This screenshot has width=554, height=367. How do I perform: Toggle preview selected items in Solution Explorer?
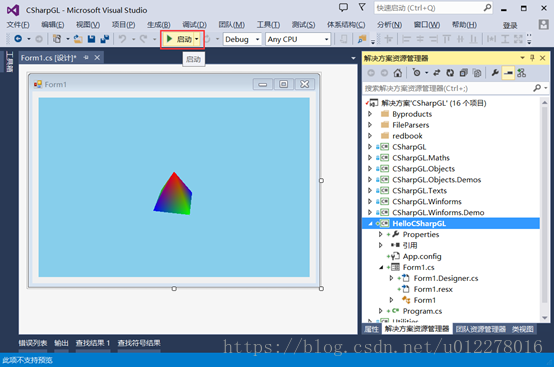click(x=508, y=73)
